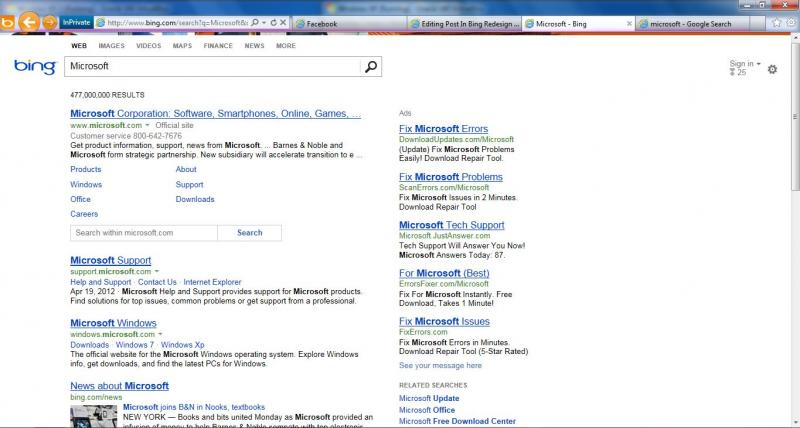Open the Windows Xp link

[x=183, y=345]
